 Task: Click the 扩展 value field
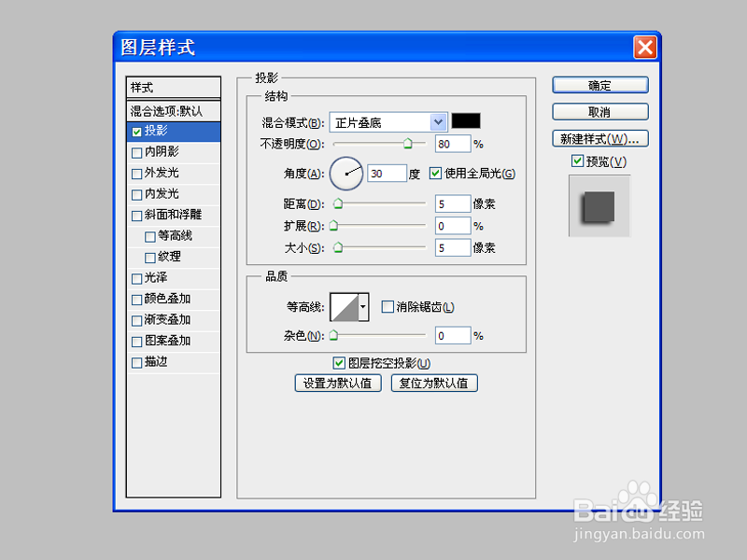click(x=453, y=226)
